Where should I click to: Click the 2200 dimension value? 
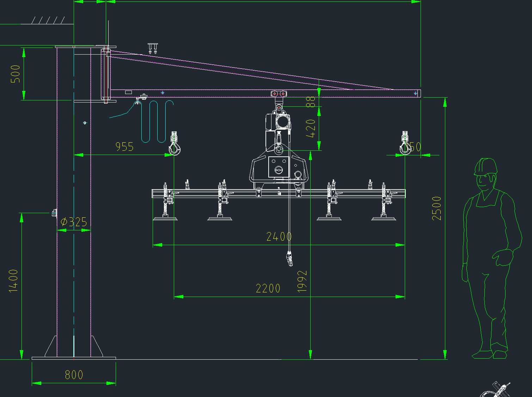[x=268, y=289]
